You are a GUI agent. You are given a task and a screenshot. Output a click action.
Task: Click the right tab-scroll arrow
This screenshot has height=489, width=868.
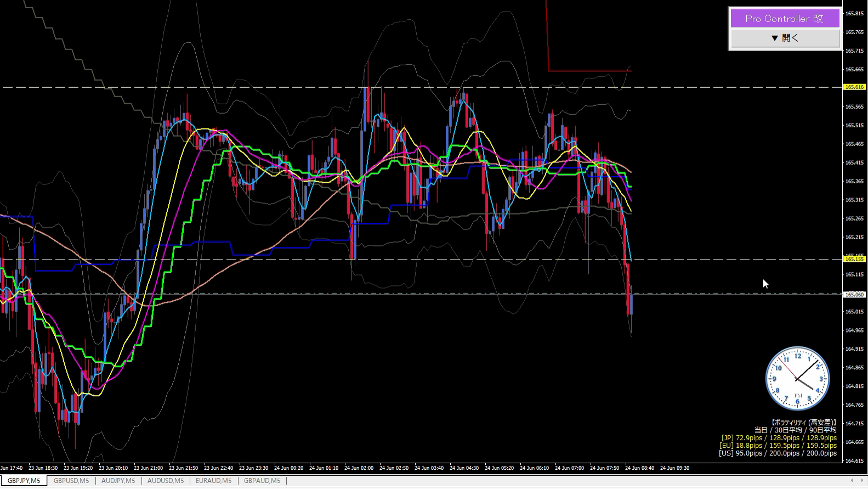point(862,481)
